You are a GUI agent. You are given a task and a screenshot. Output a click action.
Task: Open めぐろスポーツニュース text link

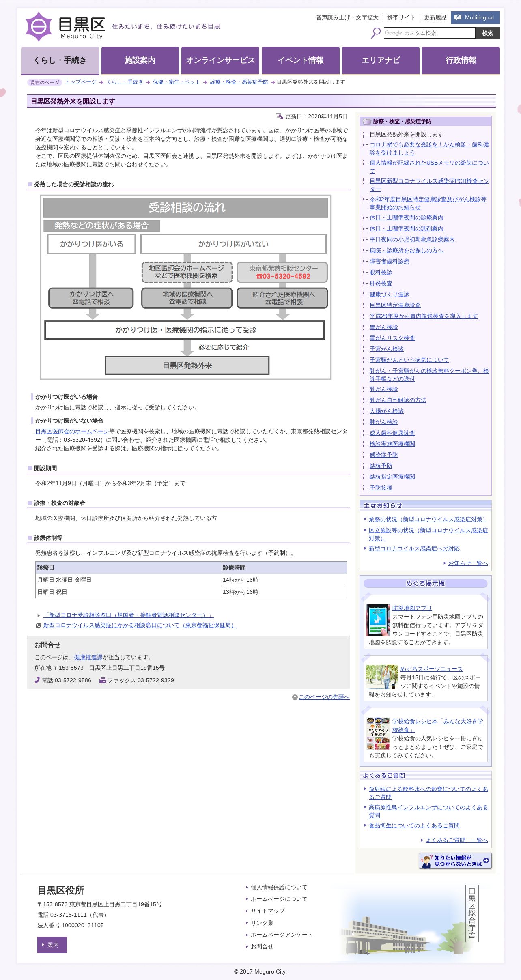[x=432, y=669]
